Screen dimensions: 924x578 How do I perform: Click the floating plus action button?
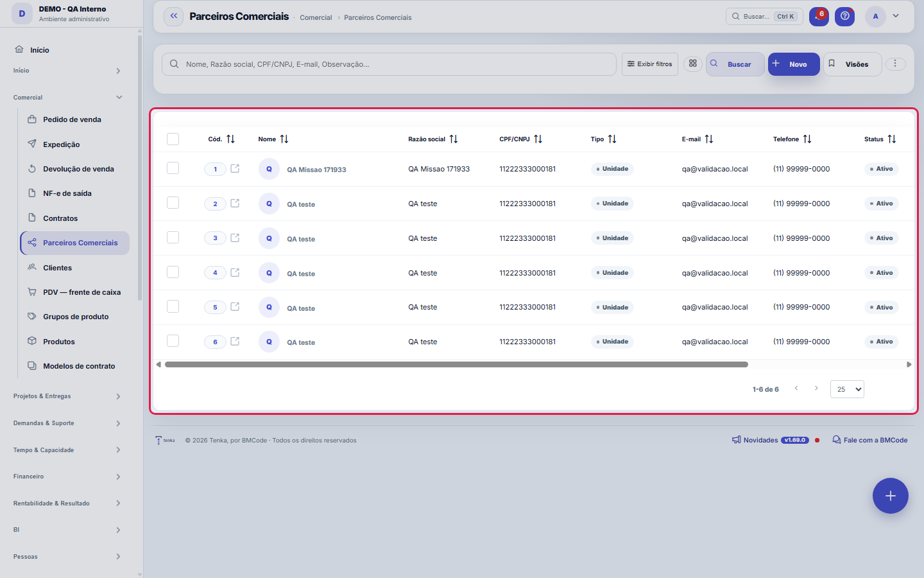pos(891,496)
